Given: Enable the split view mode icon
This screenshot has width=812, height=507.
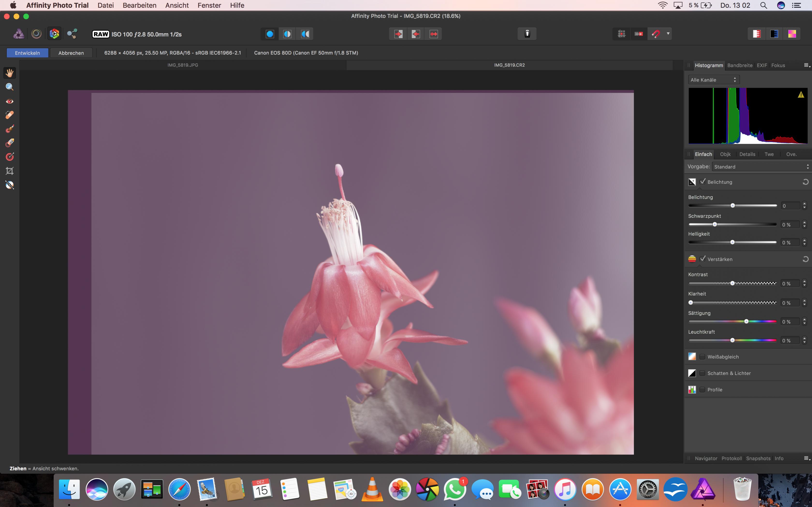Looking at the screenshot, I should click(x=287, y=34).
